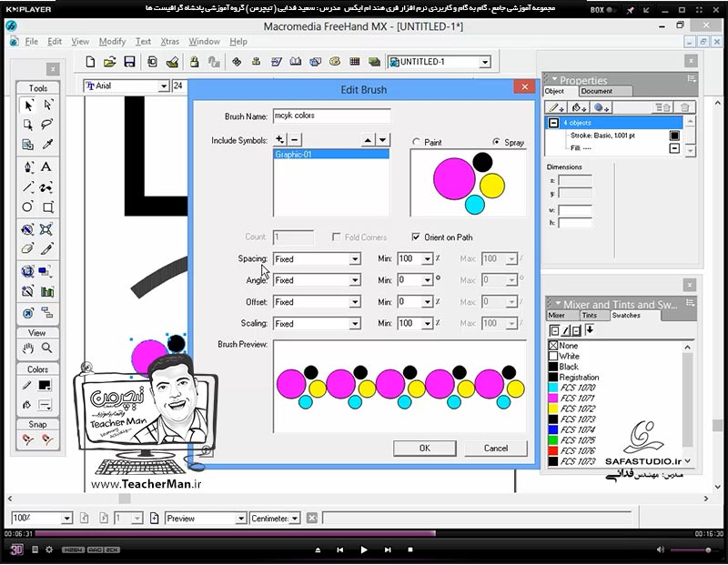Click the Open file toolbar icon
728x565 pixels.
[x=110, y=62]
